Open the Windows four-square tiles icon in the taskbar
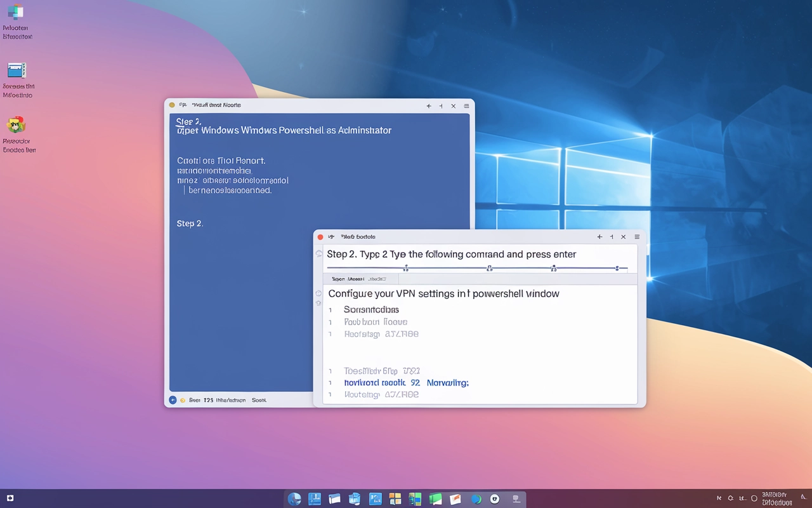The image size is (812, 508). (395, 499)
